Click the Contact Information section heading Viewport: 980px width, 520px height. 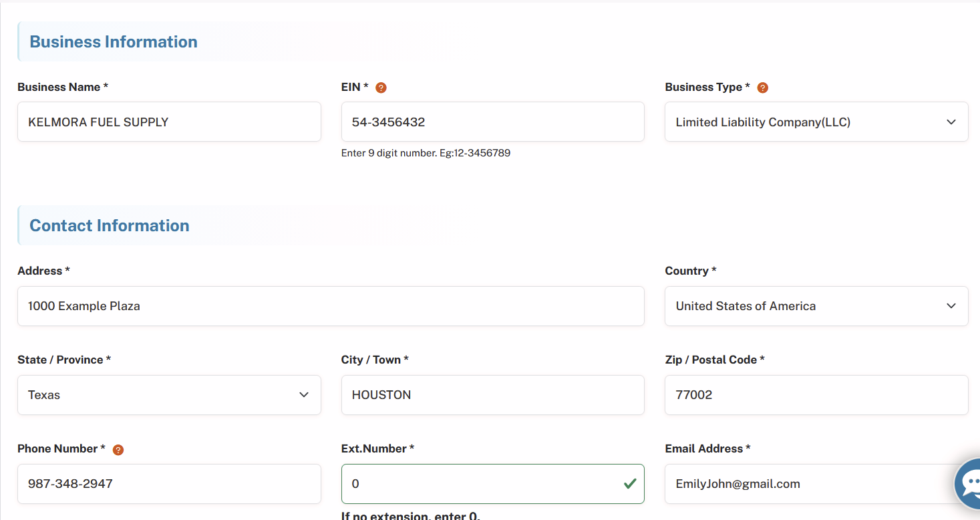click(110, 225)
